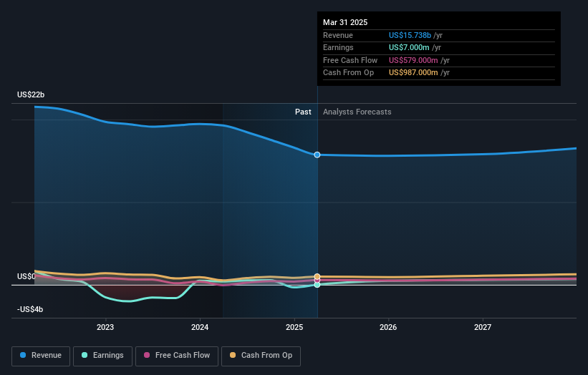Image resolution: width=588 pixels, height=375 pixels.
Task: Toggle the Cash From Op legend button
Action: coord(261,356)
